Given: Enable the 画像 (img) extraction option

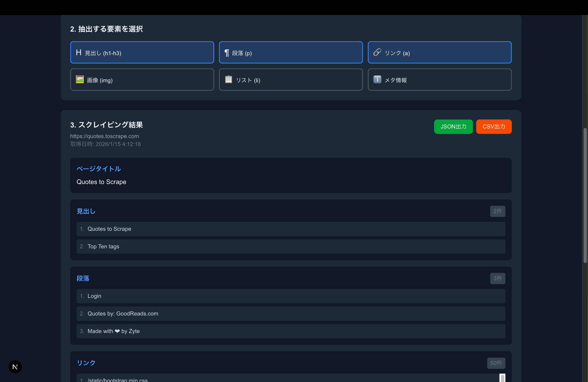Looking at the screenshot, I should [142, 80].
